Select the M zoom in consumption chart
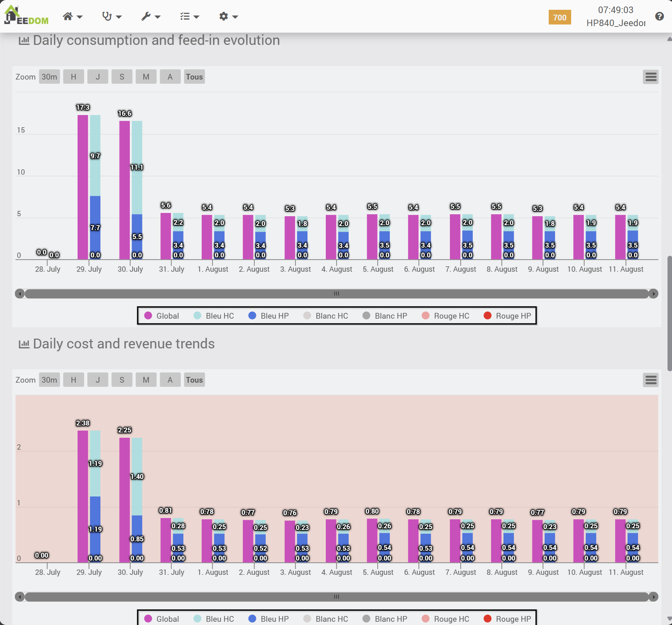This screenshot has height=625, width=672. pos(146,77)
